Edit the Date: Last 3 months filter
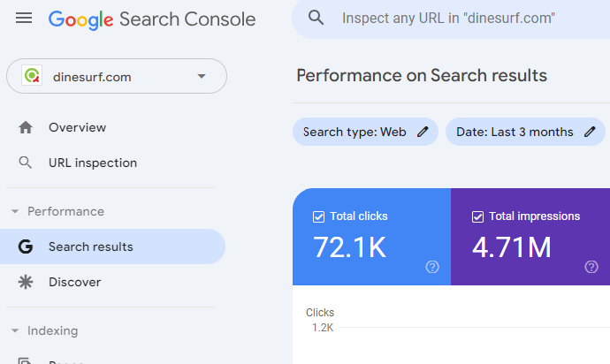The height and width of the screenshot is (364, 610). tap(525, 132)
